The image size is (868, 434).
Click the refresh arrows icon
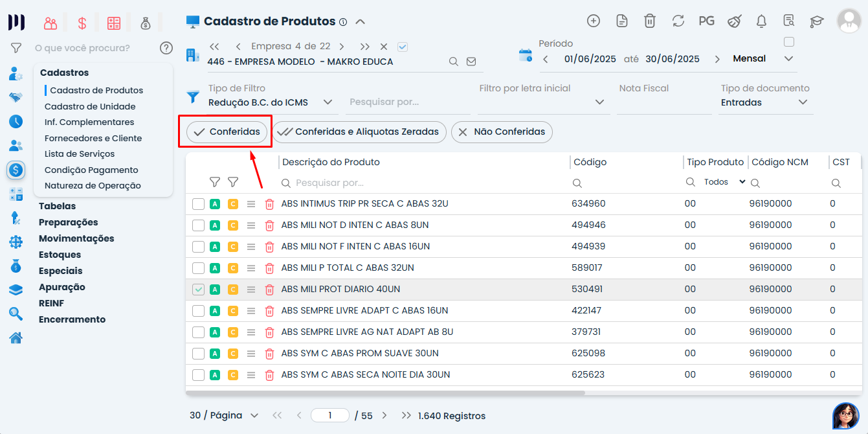tap(678, 21)
